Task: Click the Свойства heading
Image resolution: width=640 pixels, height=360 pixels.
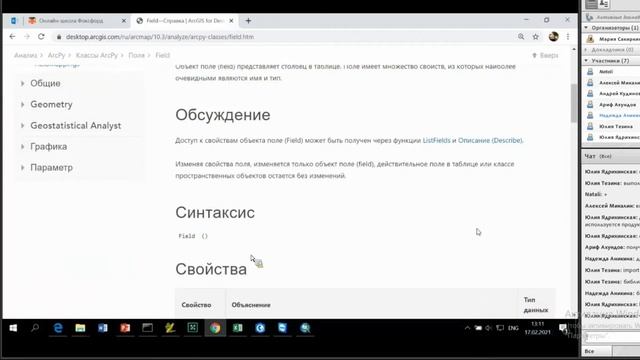Action: click(211, 269)
